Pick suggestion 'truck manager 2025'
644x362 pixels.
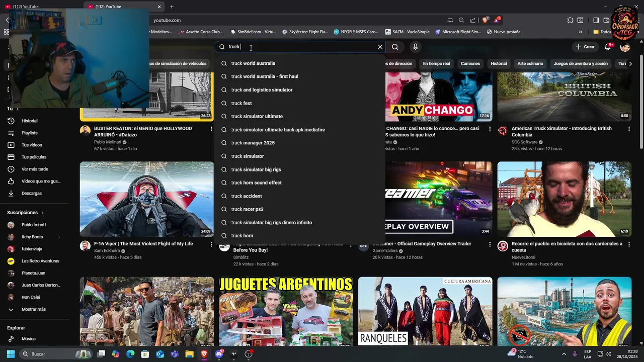[299, 143]
